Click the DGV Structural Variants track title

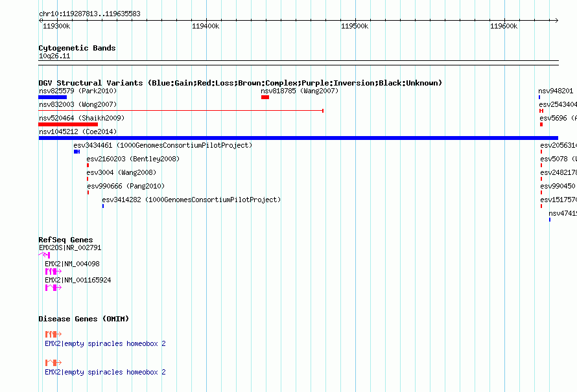[241, 83]
